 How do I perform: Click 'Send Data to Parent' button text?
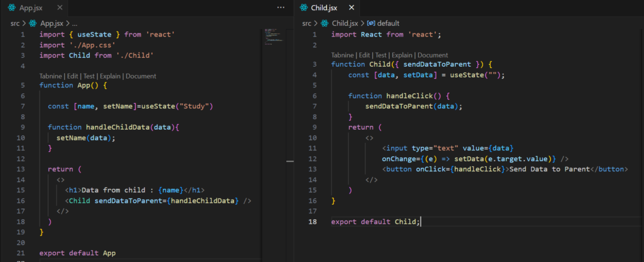pyautogui.click(x=550, y=169)
